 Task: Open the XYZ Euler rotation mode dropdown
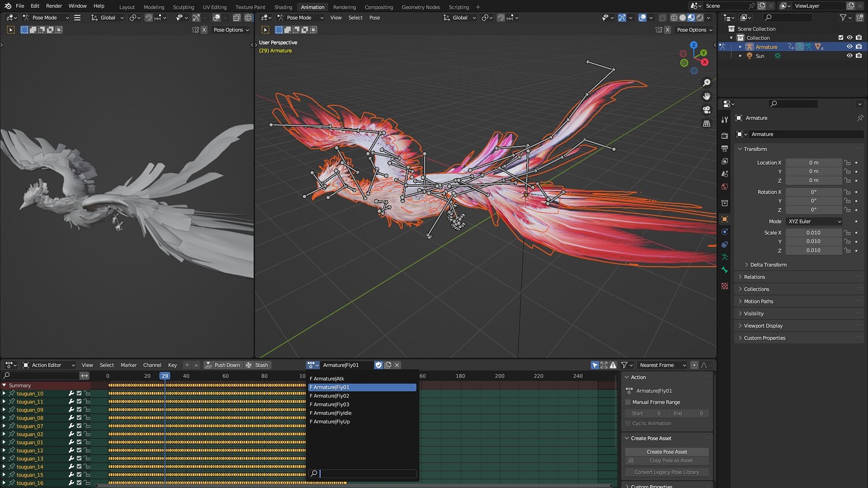click(x=814, y=221)
